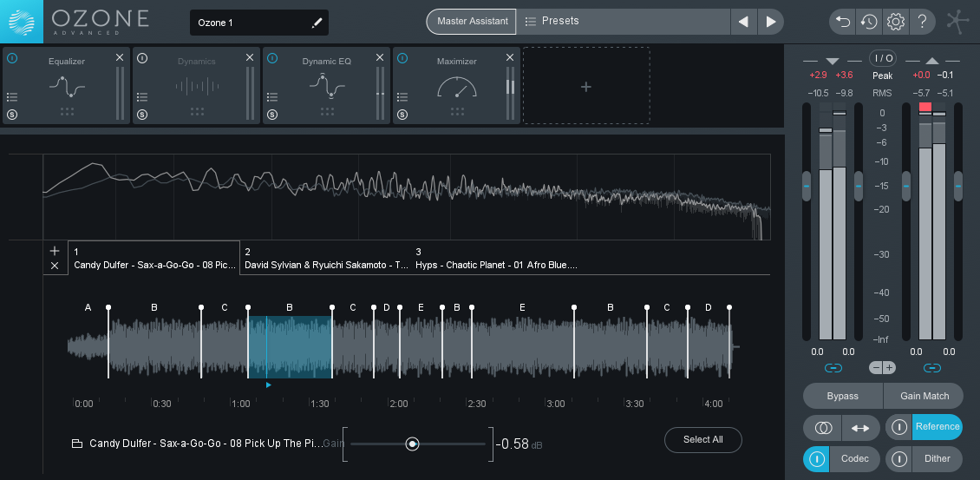Select reference tab 1 Candy Dulfer
The width and height of the screenshot is (980, 480).
[x=154, y=259]
